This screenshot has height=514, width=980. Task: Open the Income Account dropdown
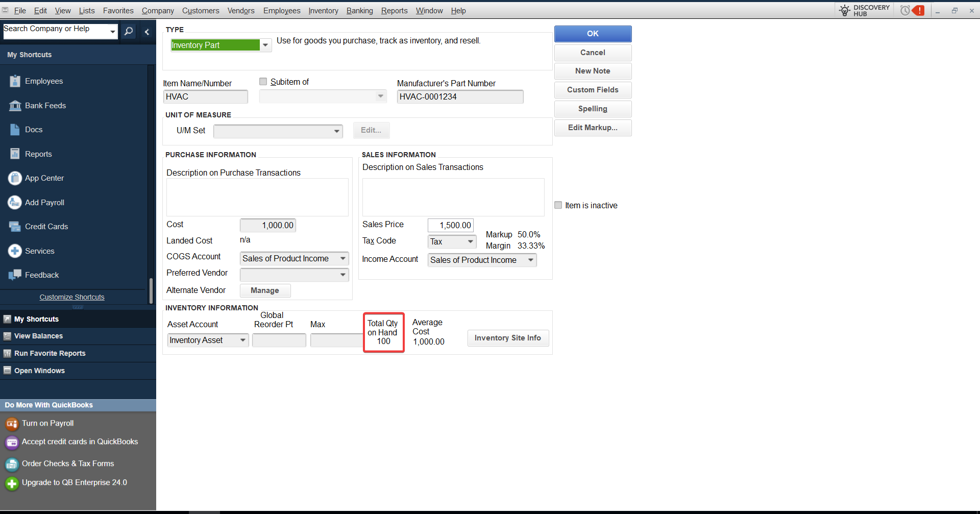point(531,260)
